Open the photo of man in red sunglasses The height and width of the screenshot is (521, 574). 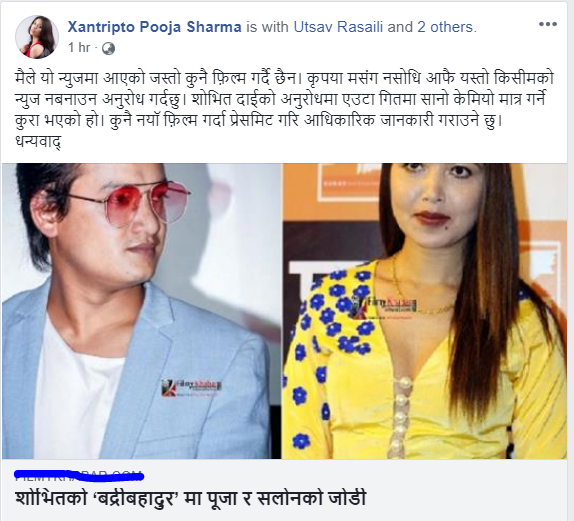click(x=141, y=311)
